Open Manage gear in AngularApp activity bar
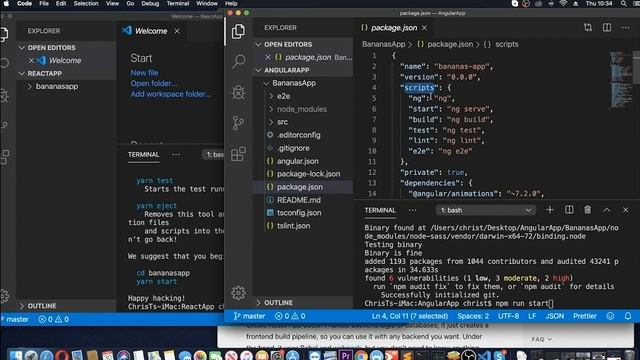This screenshot has height=360, width=640. 238,293
